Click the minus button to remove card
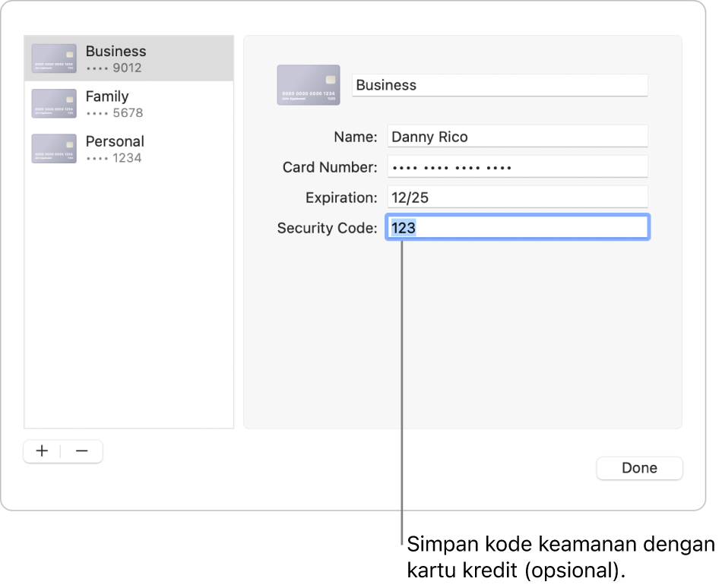722x588 pixels. (82, 451)
